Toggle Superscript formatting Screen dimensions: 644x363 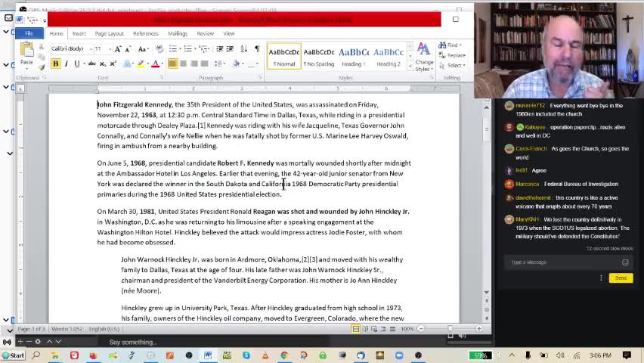point(113,64)
